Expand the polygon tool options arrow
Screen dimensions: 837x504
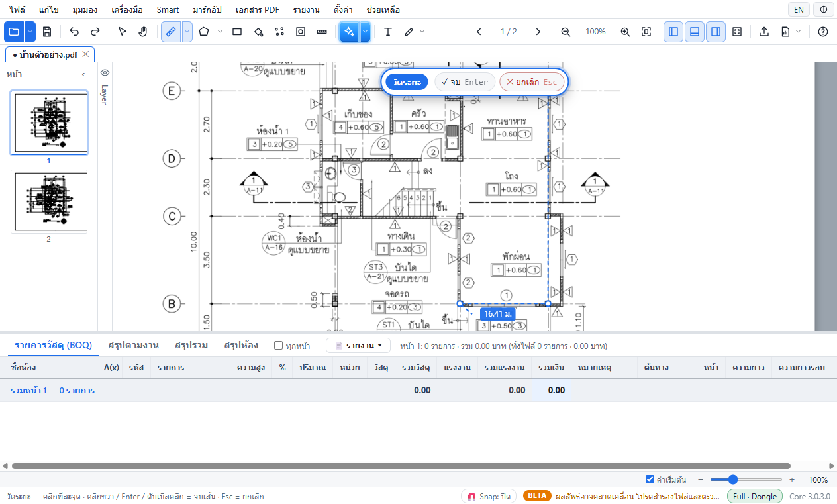pyautogui.click(x=220, y=32)
